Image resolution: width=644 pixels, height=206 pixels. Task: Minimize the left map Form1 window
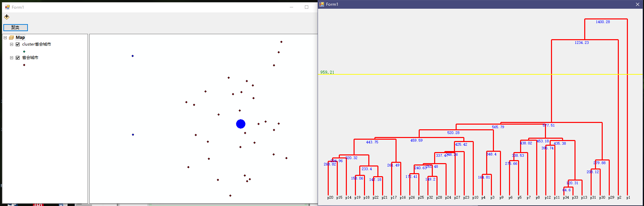point(291,7)
